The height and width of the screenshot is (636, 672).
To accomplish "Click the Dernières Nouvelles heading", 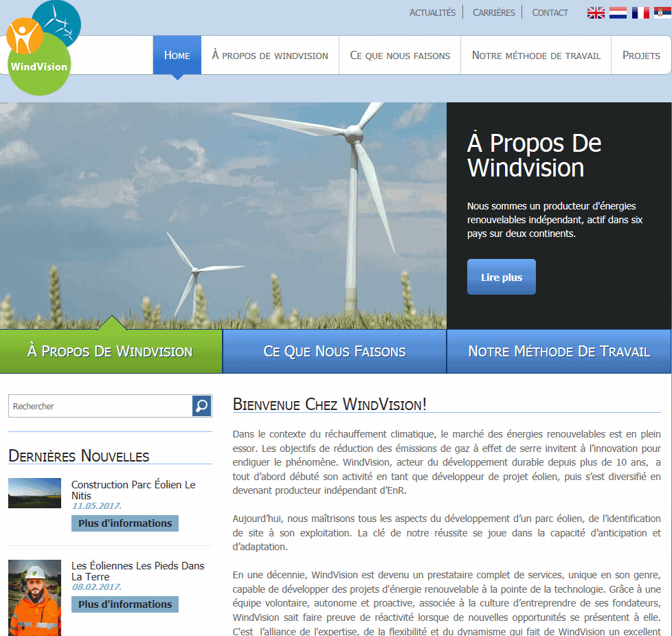I will tap(79, 455).
